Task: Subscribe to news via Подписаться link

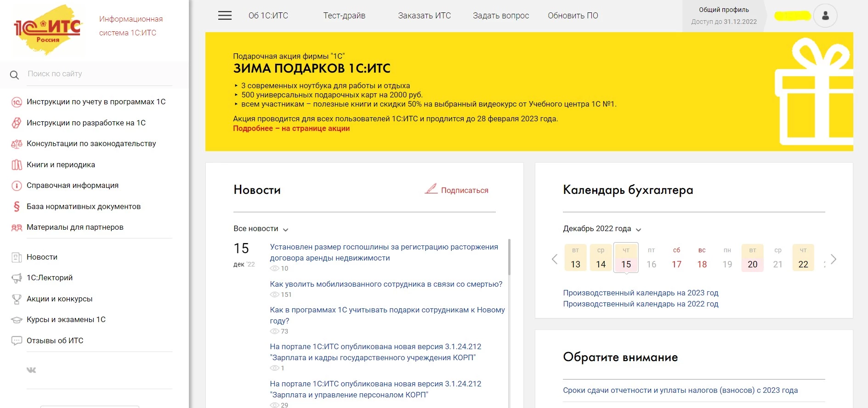Action: coord(465,190)
